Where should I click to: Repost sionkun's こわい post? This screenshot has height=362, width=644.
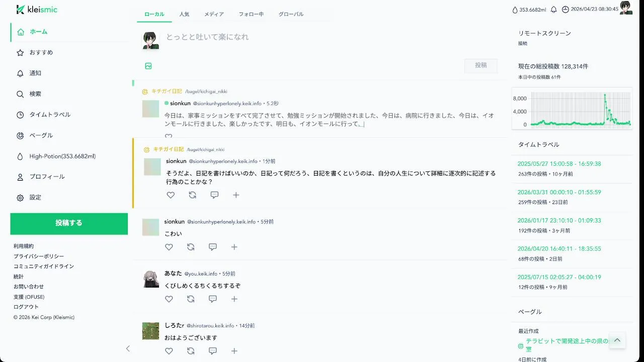point(191,247)
